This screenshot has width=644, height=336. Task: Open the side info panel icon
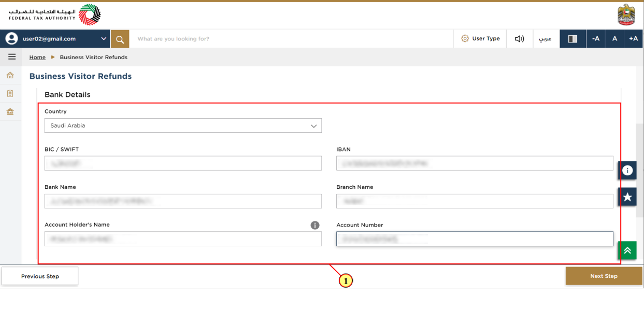[x=627, y=170]
